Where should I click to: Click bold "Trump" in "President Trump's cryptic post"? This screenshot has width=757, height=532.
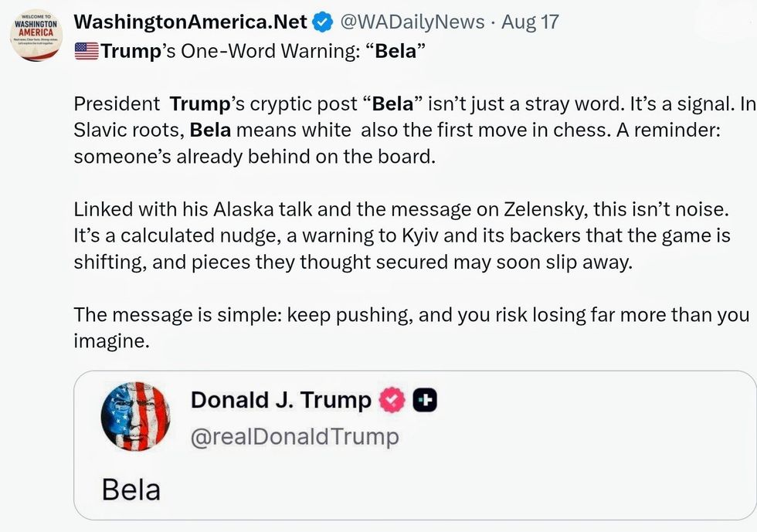pos(195,104)
